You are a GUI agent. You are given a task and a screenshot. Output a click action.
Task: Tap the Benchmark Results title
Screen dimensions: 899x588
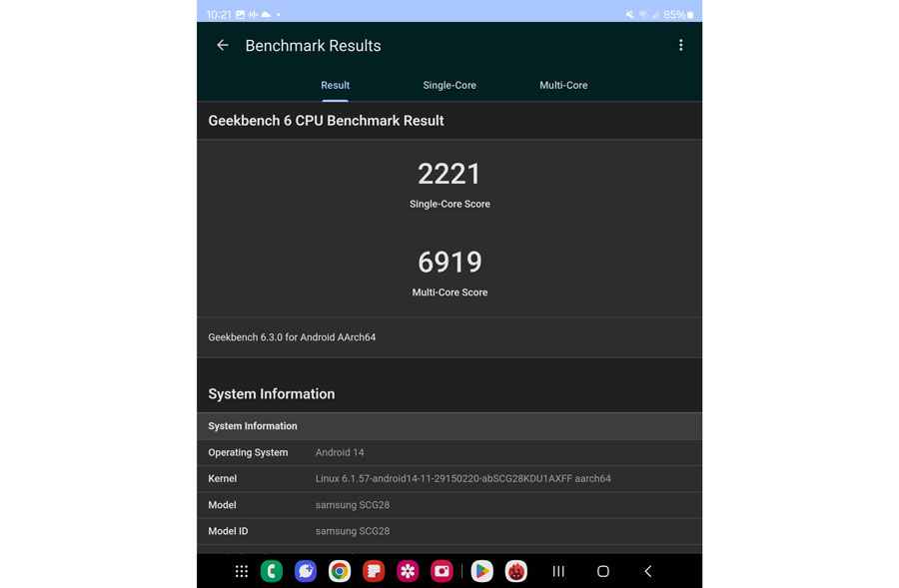coord(313,45)
